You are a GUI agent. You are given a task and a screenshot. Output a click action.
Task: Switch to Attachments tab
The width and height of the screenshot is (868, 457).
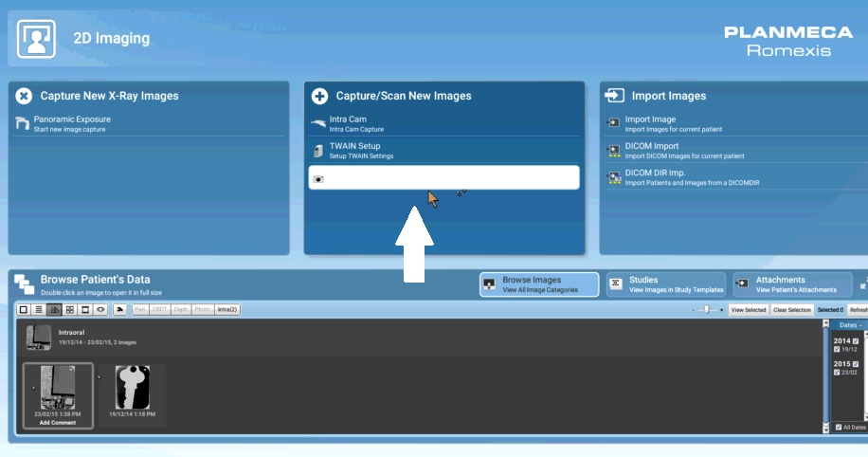[x=793, y=284]
